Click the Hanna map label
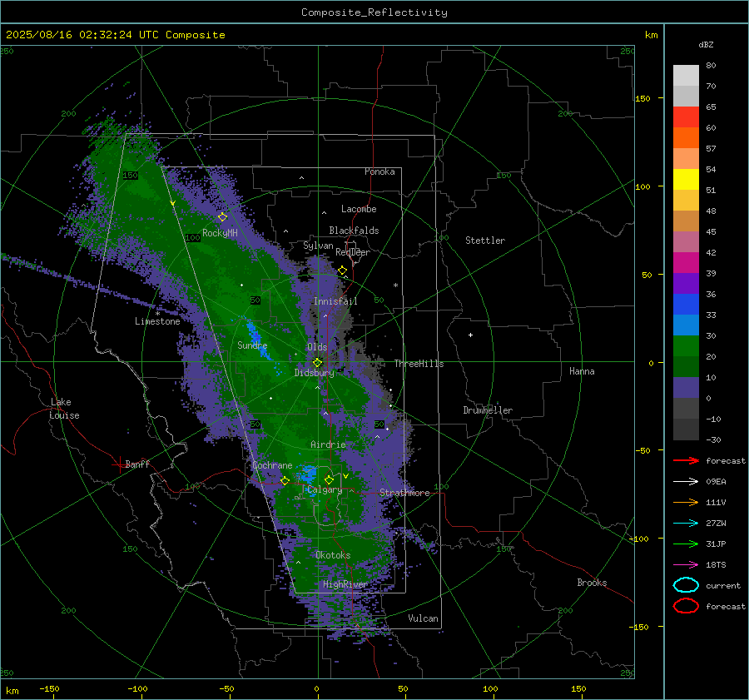The height and width of the screenshot is (700, 749). 582,371
